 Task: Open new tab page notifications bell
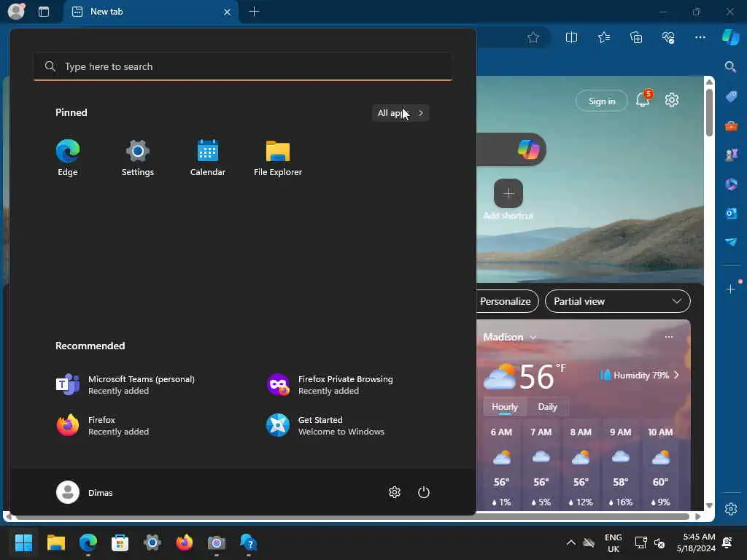(643, 99)
